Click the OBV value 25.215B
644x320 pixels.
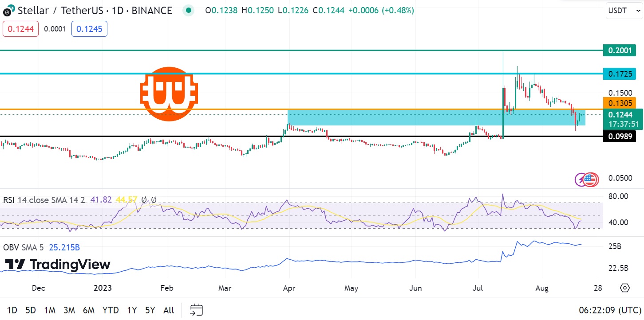[x=64, y=247]
